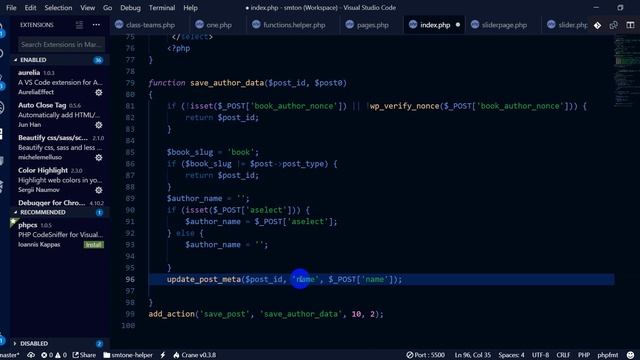Select the Beautify css/sass/scss extension entry
Image resolution: width=640 pixels, height=360 pixels.
59,147
